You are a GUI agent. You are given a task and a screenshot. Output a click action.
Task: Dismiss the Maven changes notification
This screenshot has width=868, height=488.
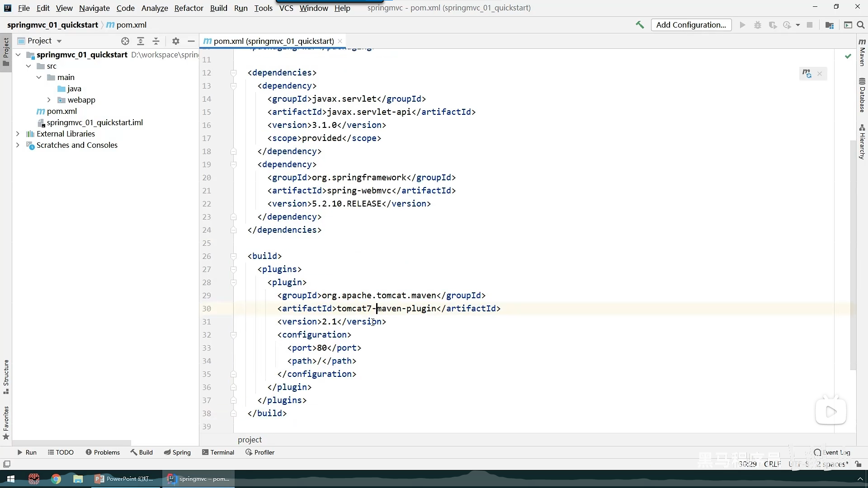tap(820, 74)
